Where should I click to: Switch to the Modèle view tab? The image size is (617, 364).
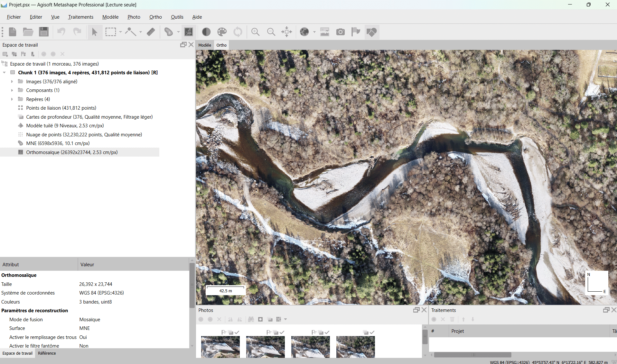(205, 45)
